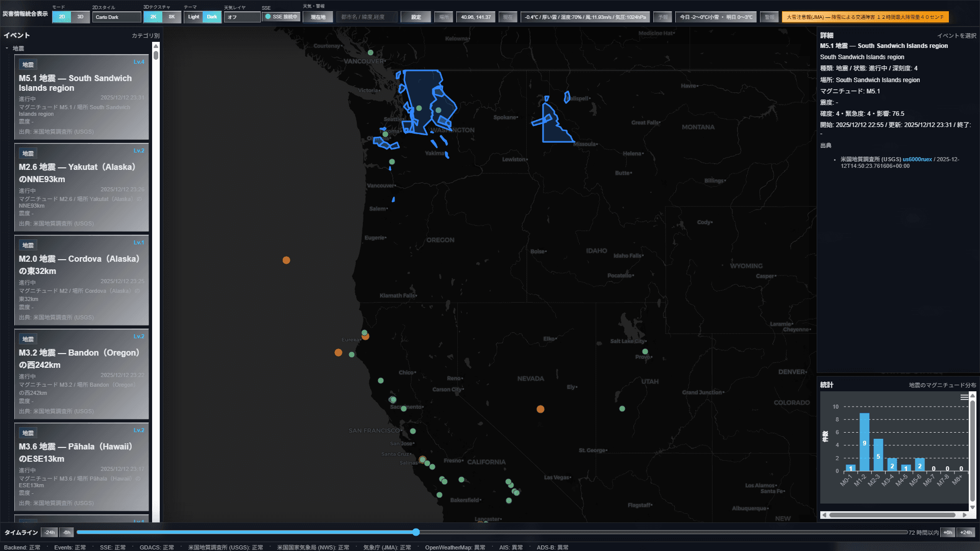Click the orange earthquake marker off Oregon coast
This screenshot has width=980, height=551.
tap(286, 260)
